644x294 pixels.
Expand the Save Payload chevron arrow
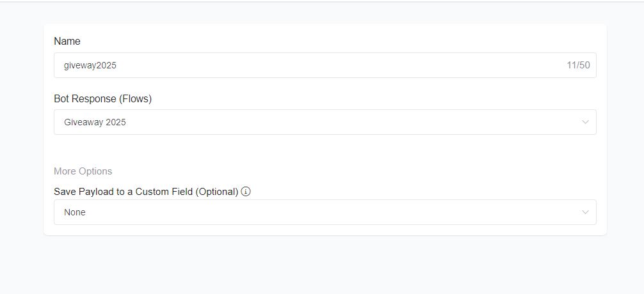point(585,212)
